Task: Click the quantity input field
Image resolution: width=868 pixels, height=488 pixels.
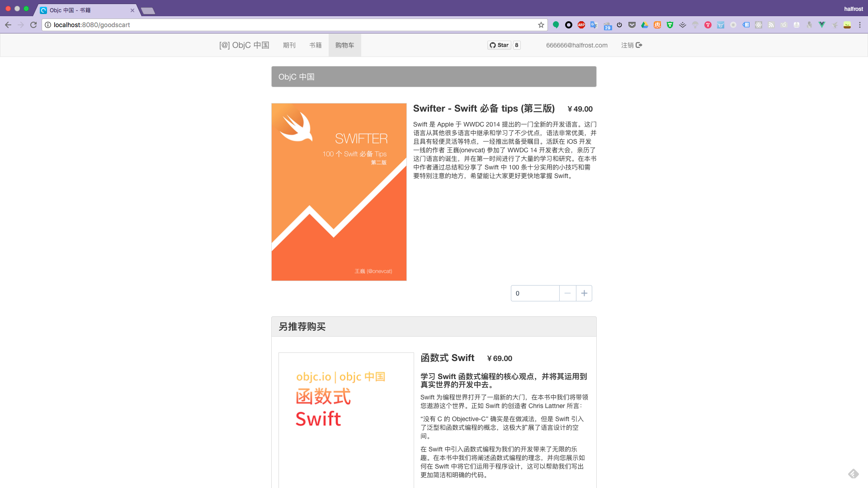Action: click(535, 293)
